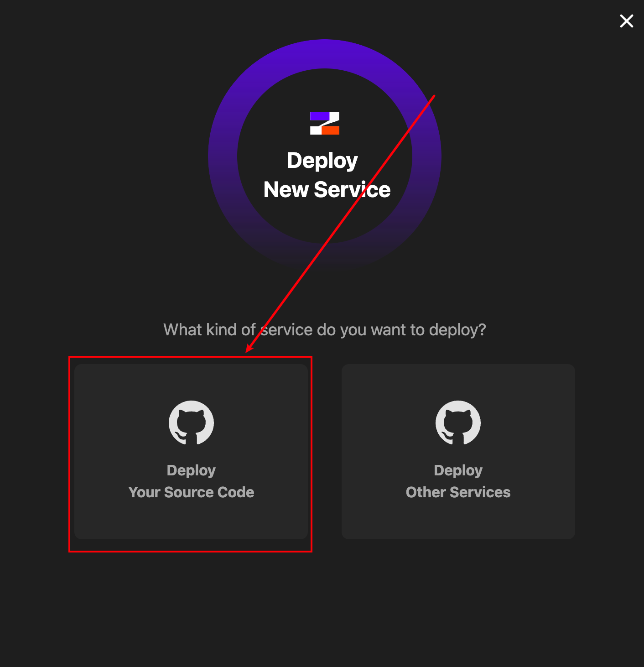The width and height of the screenshot is (644, 667).
Task: Choose the Deploy Other Services card
Action: pyautogui.click(x=458, y=452)
